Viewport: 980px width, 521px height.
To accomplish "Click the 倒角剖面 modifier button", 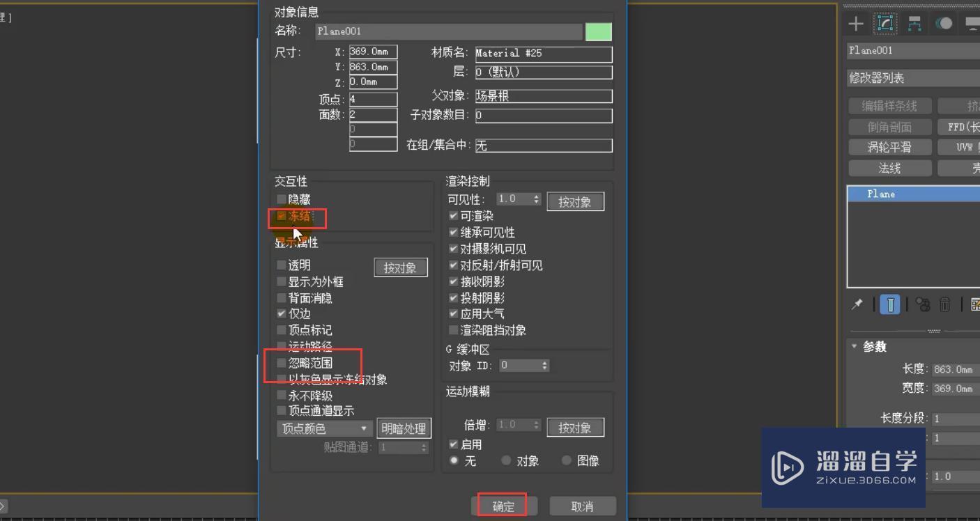I will click(889, 127).
